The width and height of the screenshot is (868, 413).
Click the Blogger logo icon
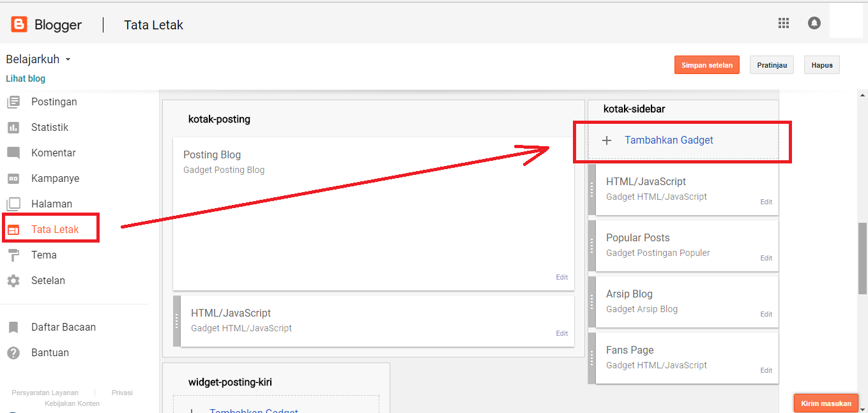point(19,25)
